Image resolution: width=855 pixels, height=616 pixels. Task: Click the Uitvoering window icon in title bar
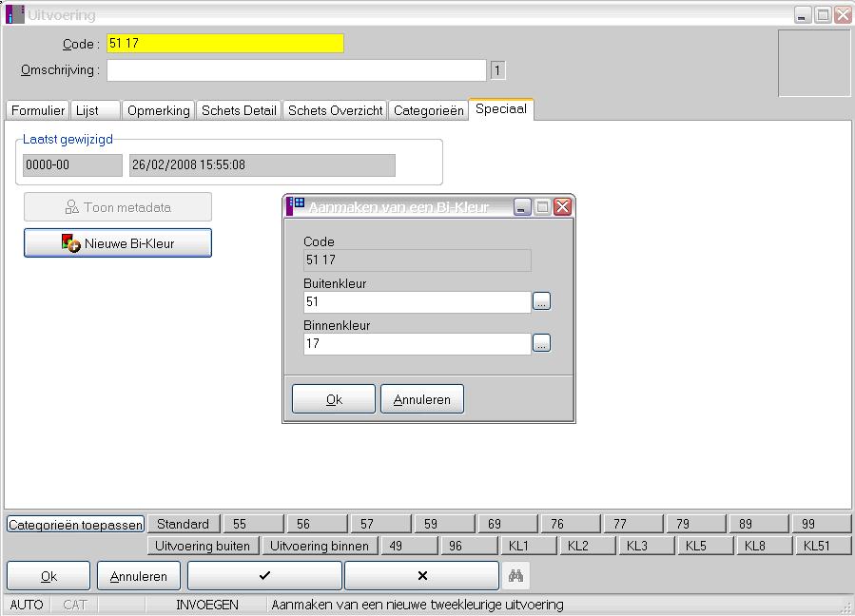click(x=14, y=14)
